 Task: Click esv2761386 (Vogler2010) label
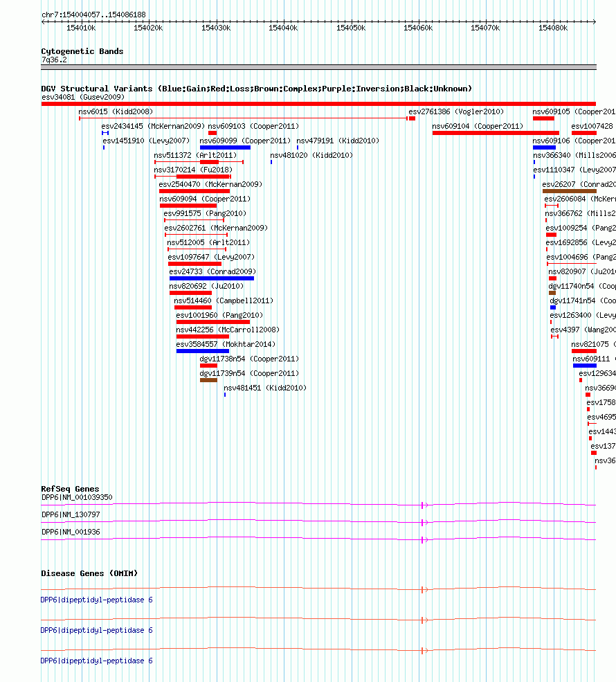[x=456, y=111]
